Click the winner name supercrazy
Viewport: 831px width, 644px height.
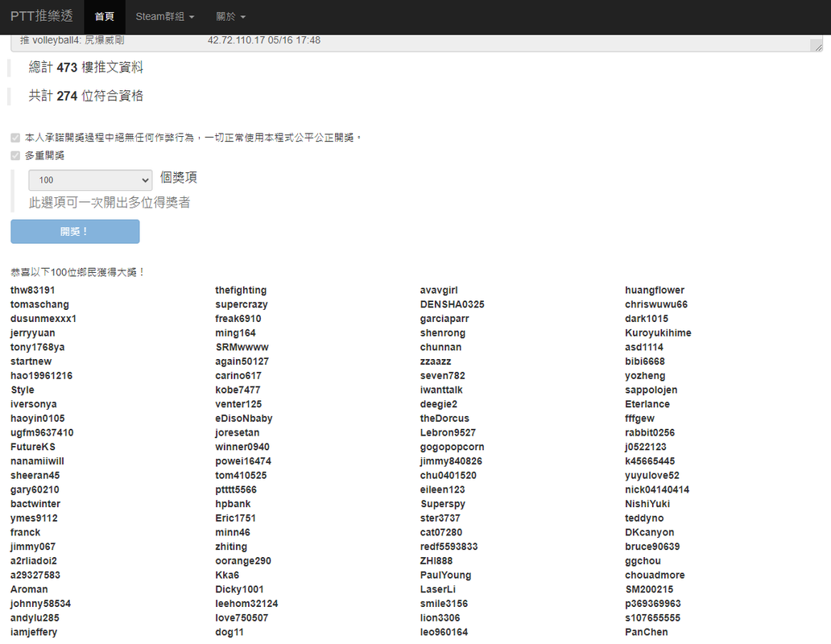242,304
